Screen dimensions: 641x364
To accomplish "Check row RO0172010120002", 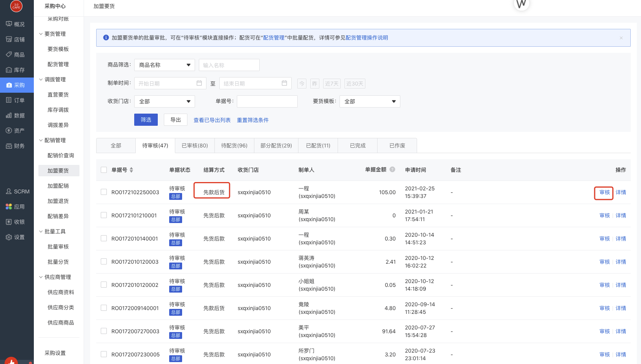I will point(104,285).
